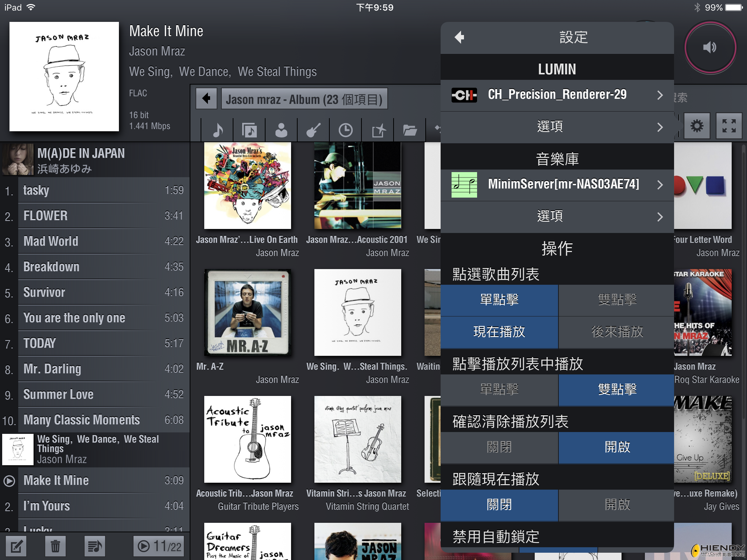This screenshot has width=747, height=560.
Task: Open 選項 under the 音樂庫 section
Action: (x=557, y=217)
